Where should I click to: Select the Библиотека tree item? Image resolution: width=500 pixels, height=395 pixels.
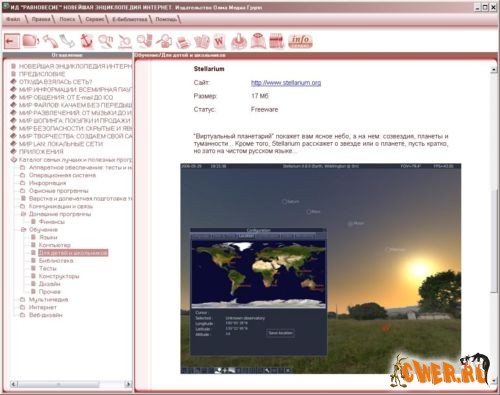click(56, 261)
